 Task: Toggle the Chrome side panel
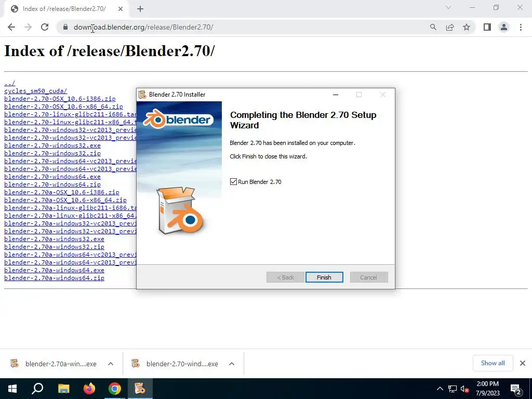(487, 27)
